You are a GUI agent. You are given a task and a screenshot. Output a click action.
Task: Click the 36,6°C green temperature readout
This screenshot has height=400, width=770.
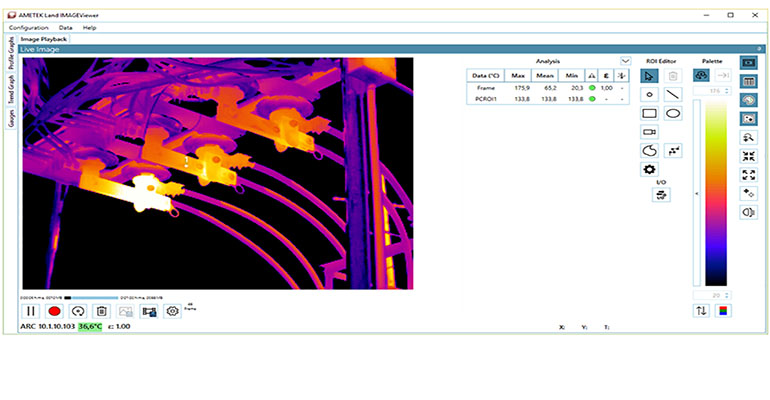click(x=90, y=326)
